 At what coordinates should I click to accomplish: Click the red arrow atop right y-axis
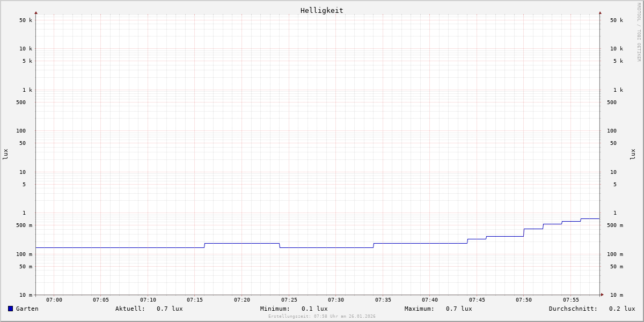600,12
